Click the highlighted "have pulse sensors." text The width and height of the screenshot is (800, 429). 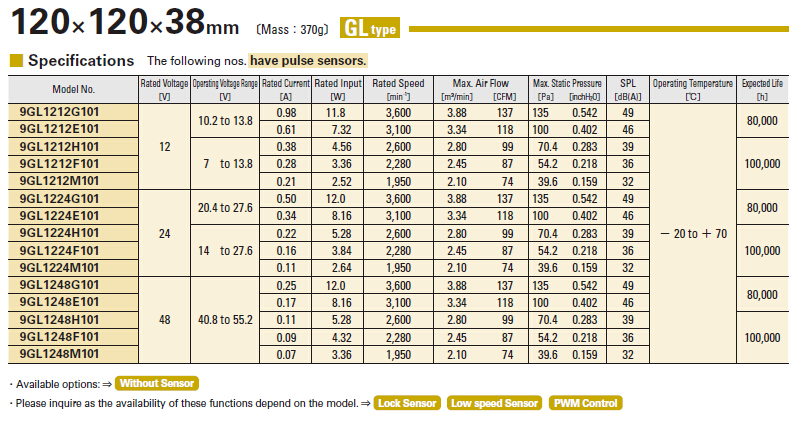[x=308, y=61]
